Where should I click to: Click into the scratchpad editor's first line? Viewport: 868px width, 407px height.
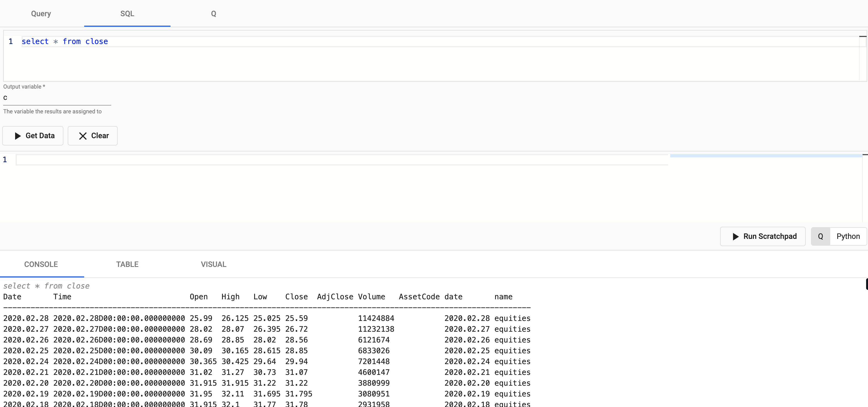pyautogui.click(x=342, y=160)
